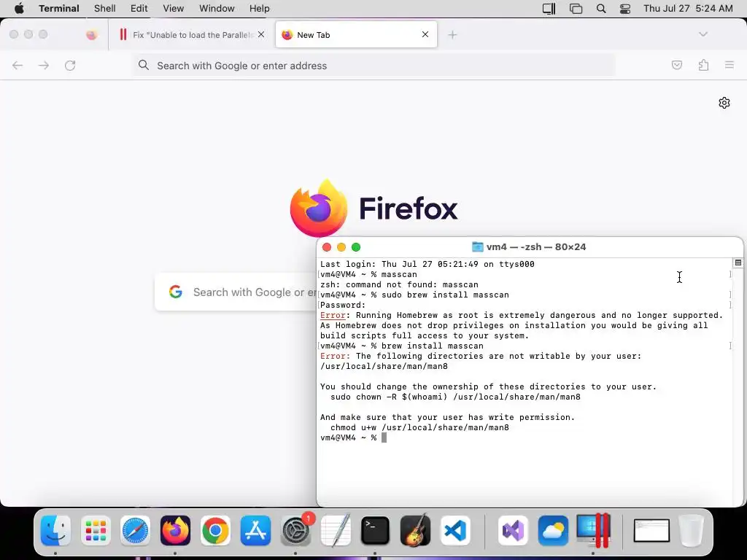The height and width of the screenshot is (560, 747).
Task: Open the cloud weather app in Dock
Action: click(553, 531)
